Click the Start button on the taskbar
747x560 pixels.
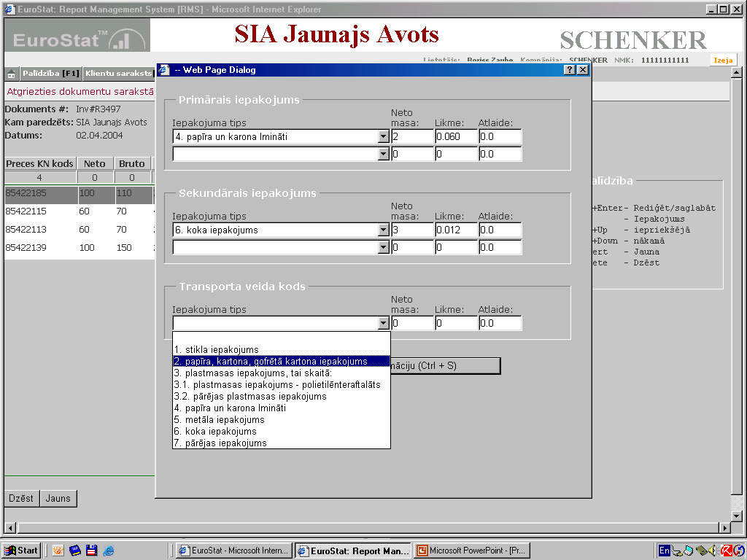click(21, 551)
